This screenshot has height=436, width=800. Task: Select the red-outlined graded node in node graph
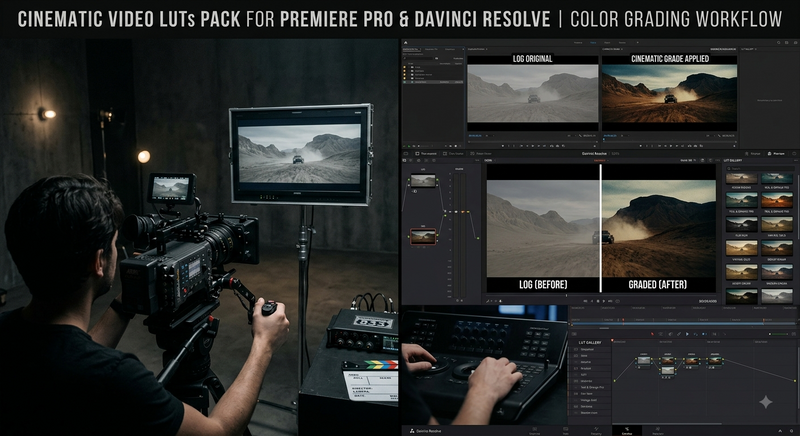pyautogui.click(x=423, y=237)
